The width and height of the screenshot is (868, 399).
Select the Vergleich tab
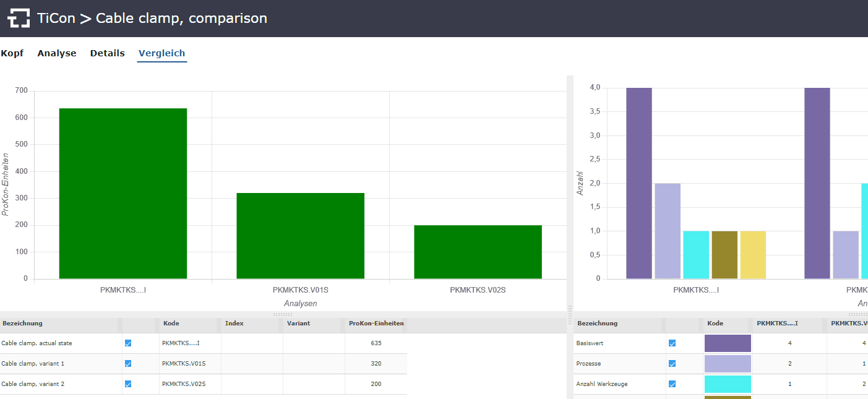point(161,53)
